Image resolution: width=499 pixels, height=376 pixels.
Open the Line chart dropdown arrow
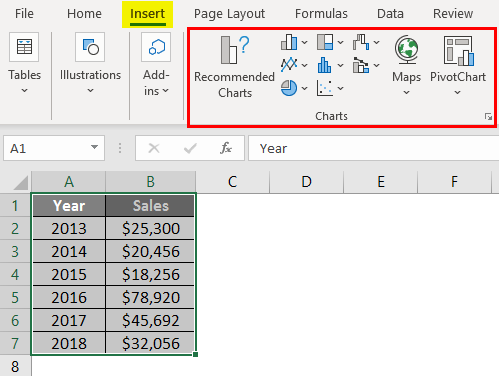pos(304,65)
